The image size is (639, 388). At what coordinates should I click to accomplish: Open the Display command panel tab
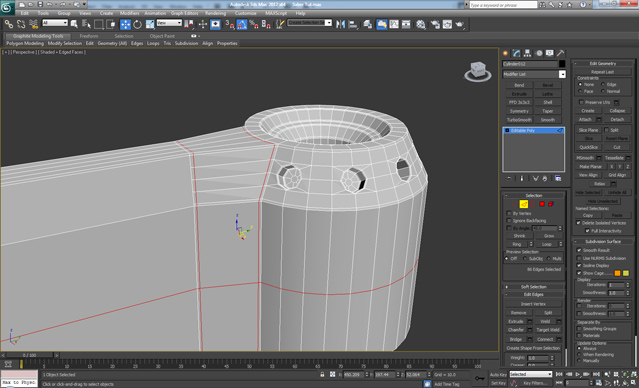click(550, 53)
